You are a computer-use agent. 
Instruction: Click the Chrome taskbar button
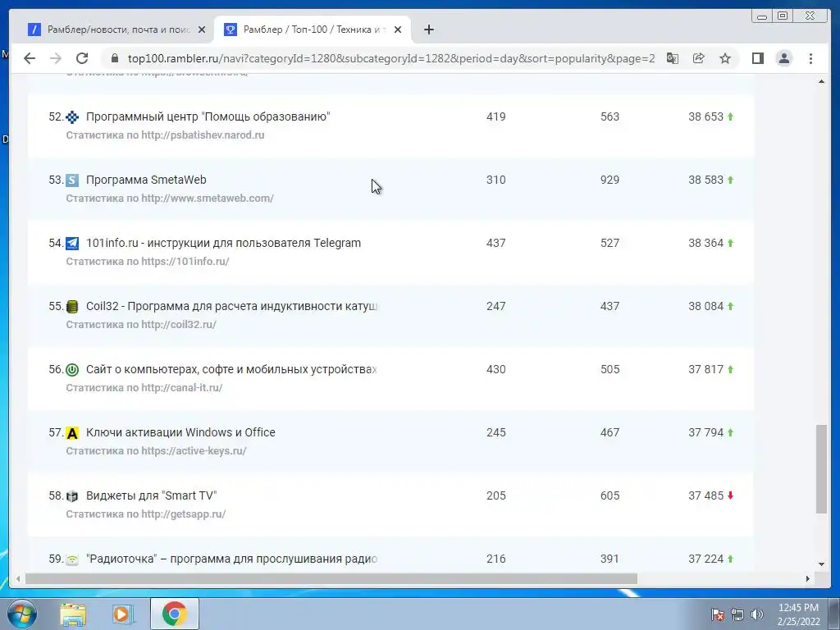[174, 614]
